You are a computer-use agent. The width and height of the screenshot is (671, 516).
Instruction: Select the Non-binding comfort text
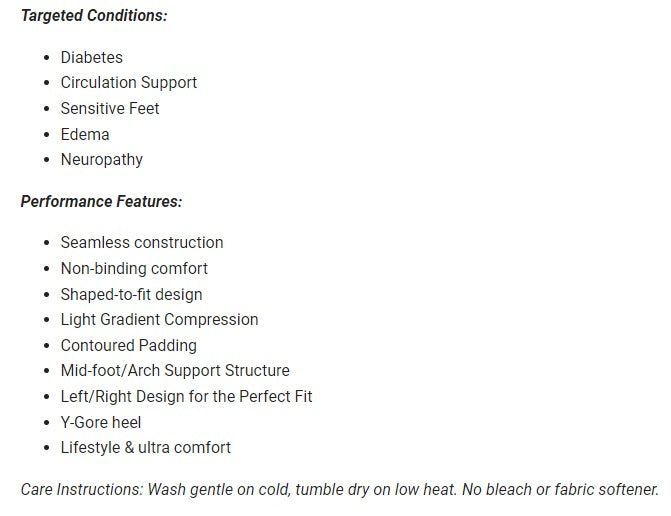click(134, 269)
